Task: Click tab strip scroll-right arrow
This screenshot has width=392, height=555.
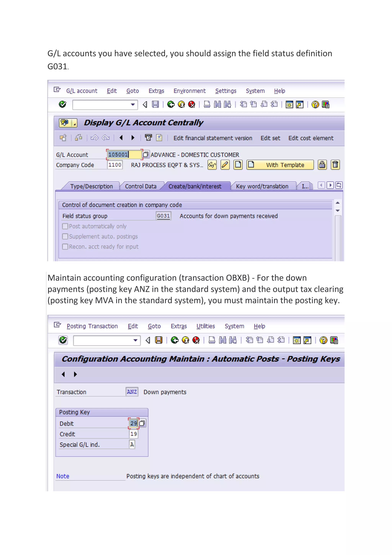Action: pos(330,185)
